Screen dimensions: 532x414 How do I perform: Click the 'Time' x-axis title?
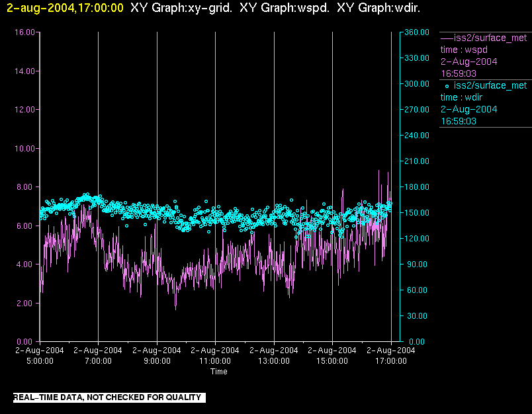(219, 372)
